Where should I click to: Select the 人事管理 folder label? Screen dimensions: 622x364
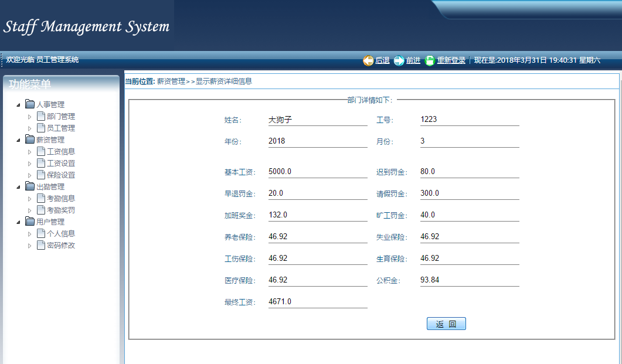(50, 105)
